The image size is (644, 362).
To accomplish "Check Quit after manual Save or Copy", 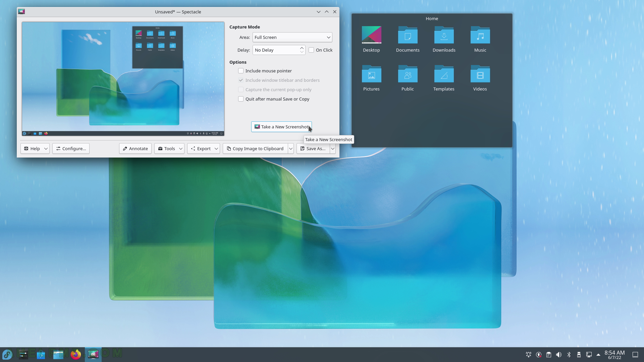I will (241, 99).
